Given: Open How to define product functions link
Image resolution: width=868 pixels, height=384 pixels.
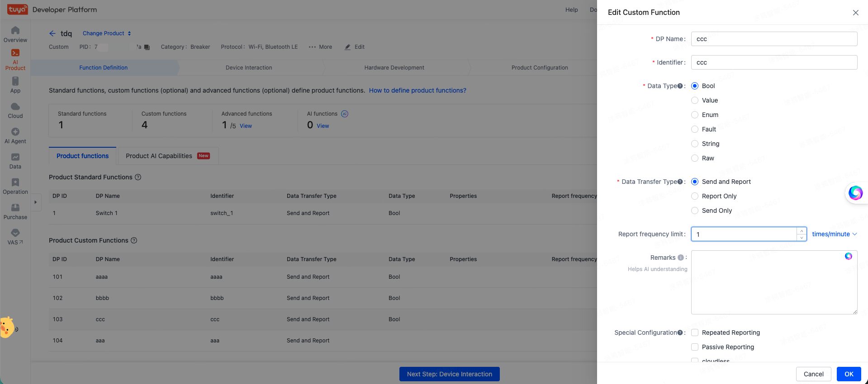Looking at the screenshot, I should (417, 90).
